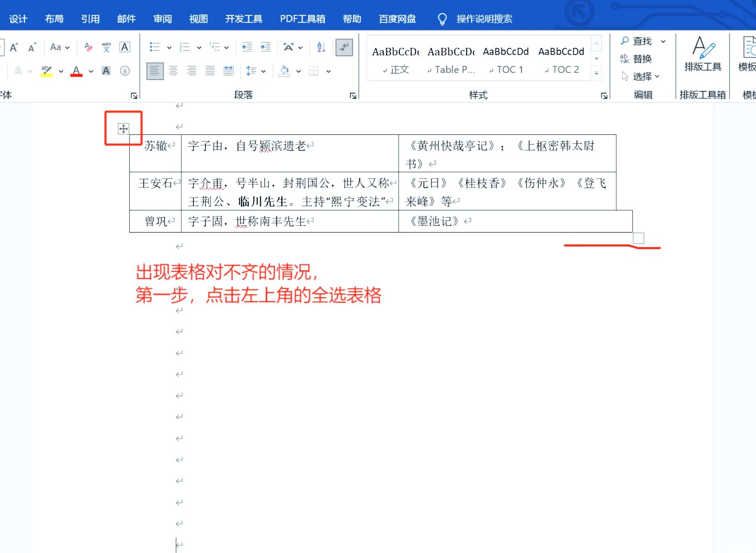756x553 pixels.
Task: Apply paragraph shading with paint bucket
Action: pyautogui.click(x=284, y=71)
